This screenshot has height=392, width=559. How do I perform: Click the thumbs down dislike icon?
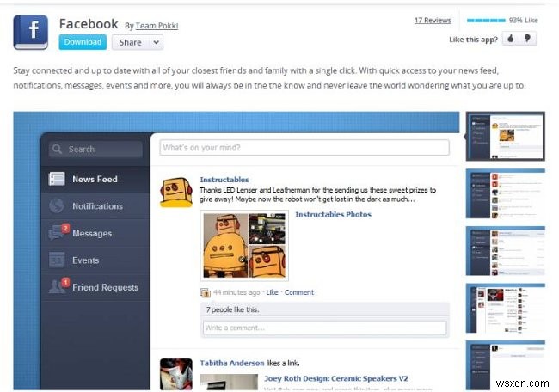(527, 39)
